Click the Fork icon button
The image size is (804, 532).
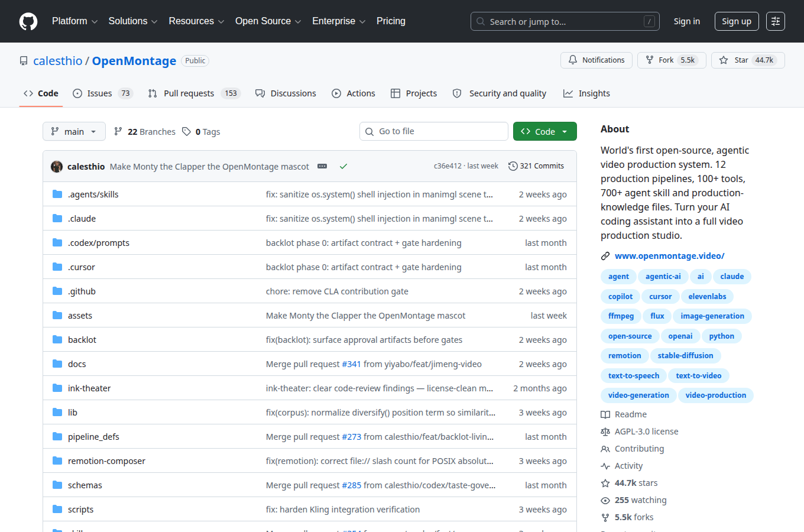[650, 60]
